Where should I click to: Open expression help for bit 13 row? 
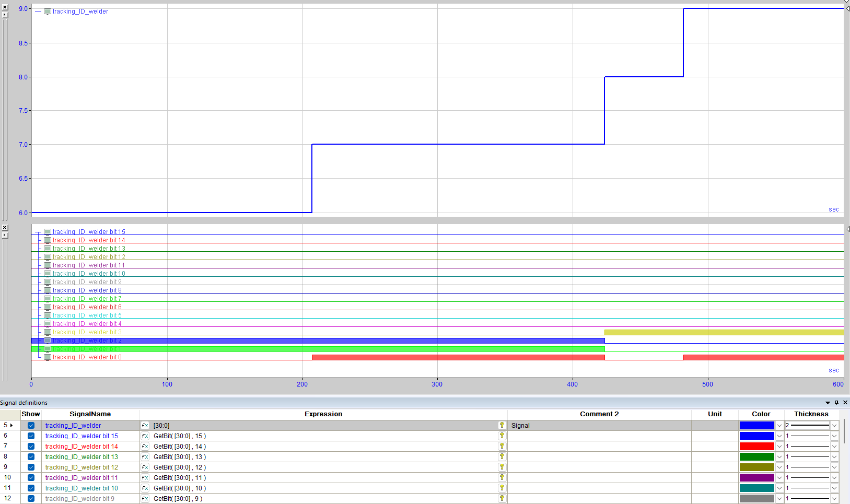coord(502,457)
